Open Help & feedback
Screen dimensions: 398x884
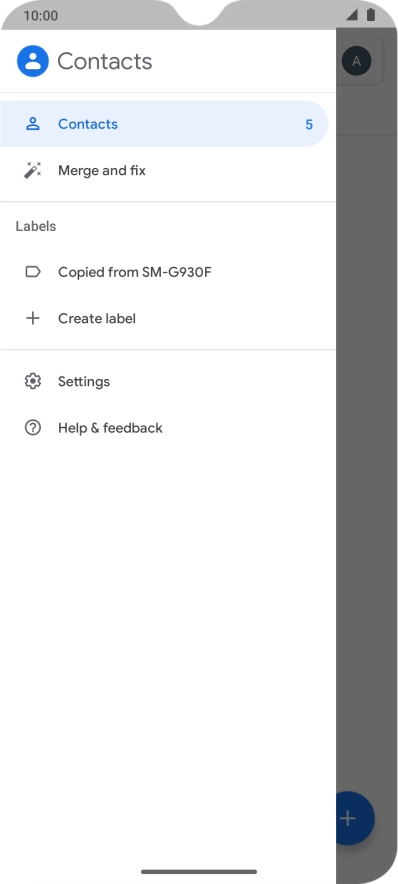tap(168, 428)
